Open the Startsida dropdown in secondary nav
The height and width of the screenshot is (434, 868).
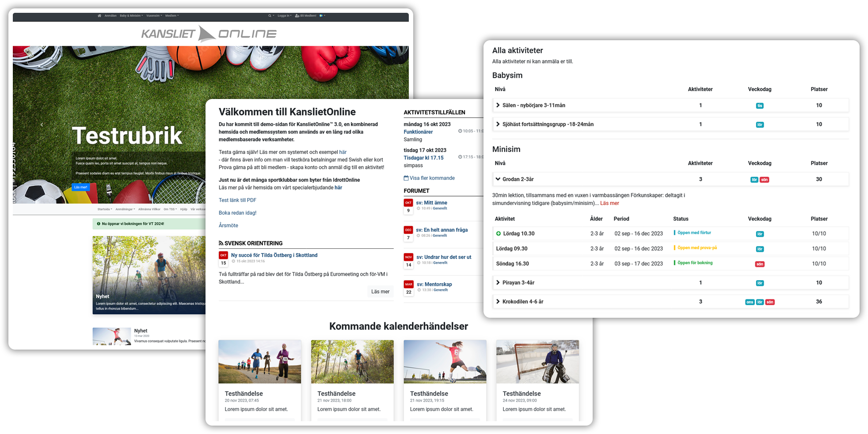(105, 209)
